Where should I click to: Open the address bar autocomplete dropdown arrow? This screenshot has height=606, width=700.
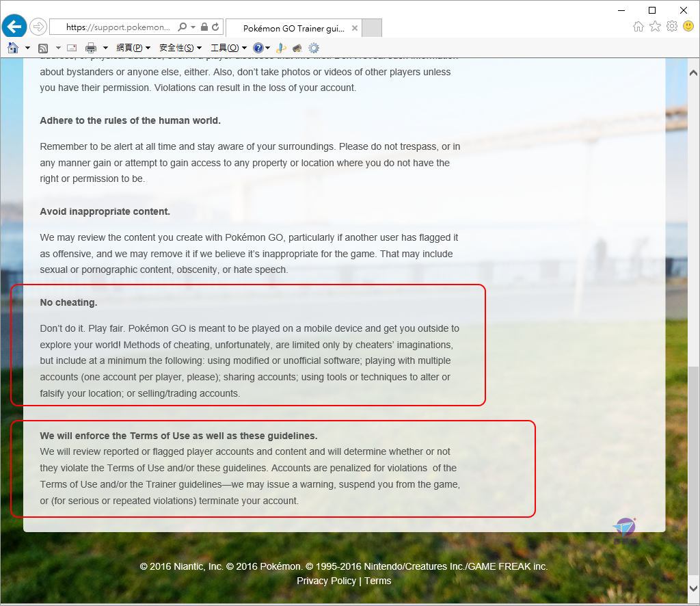193,27
